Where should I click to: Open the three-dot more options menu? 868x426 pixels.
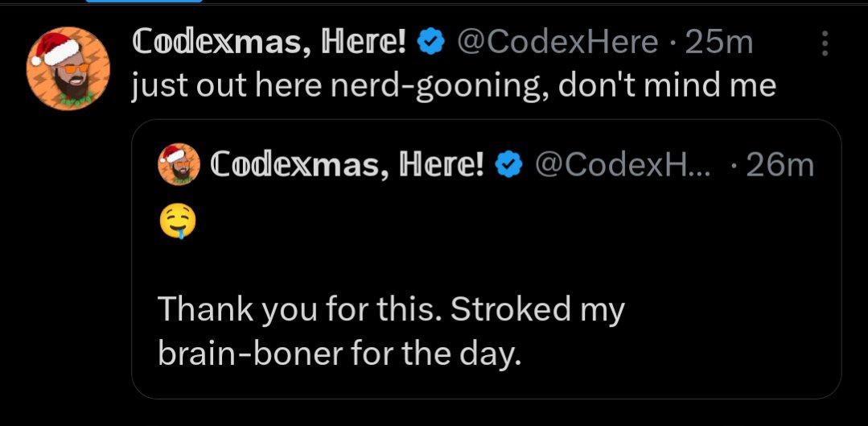(825, 43)
